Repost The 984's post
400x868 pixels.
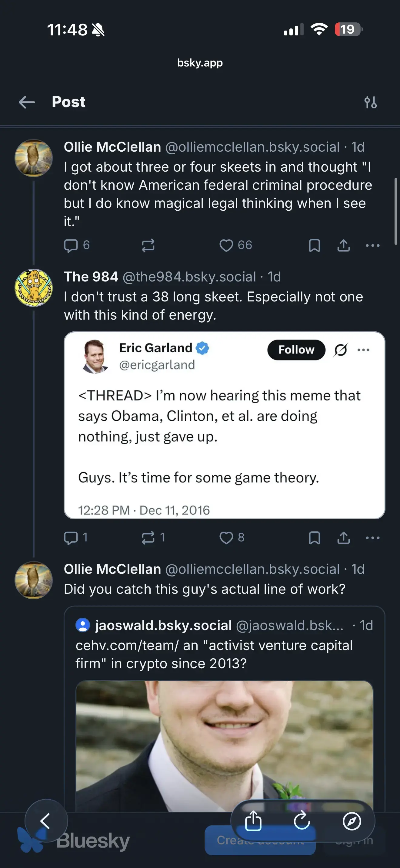pyautogui.click(x=148, y=538)
